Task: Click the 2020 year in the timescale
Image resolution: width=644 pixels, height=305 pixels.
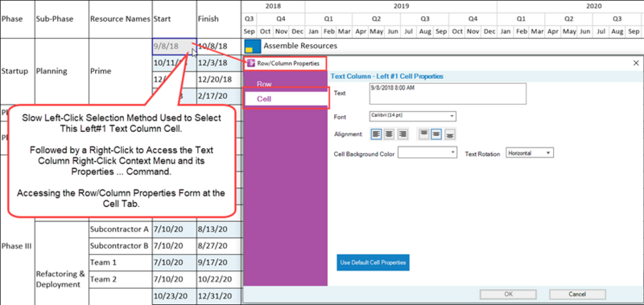Action: point(594,6)
